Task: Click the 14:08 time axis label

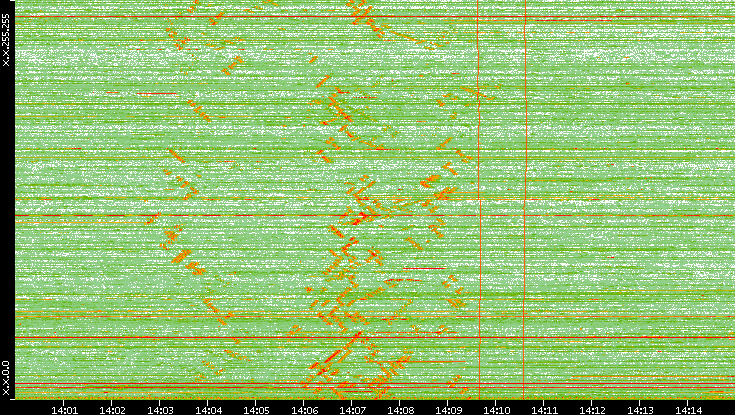Action: pos(400,411)
